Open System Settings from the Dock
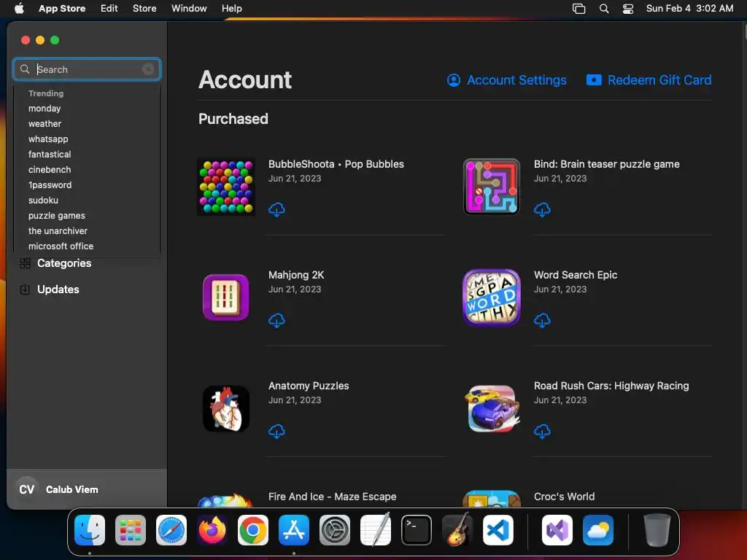 point(334,530)
